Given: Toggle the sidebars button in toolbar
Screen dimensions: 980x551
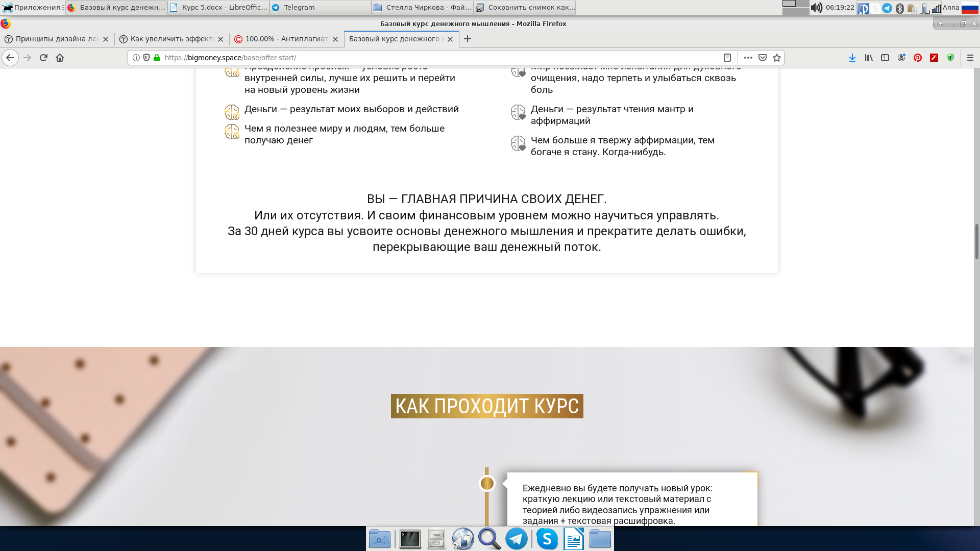Looking at the screenshot, I should (x=885, y=58).
